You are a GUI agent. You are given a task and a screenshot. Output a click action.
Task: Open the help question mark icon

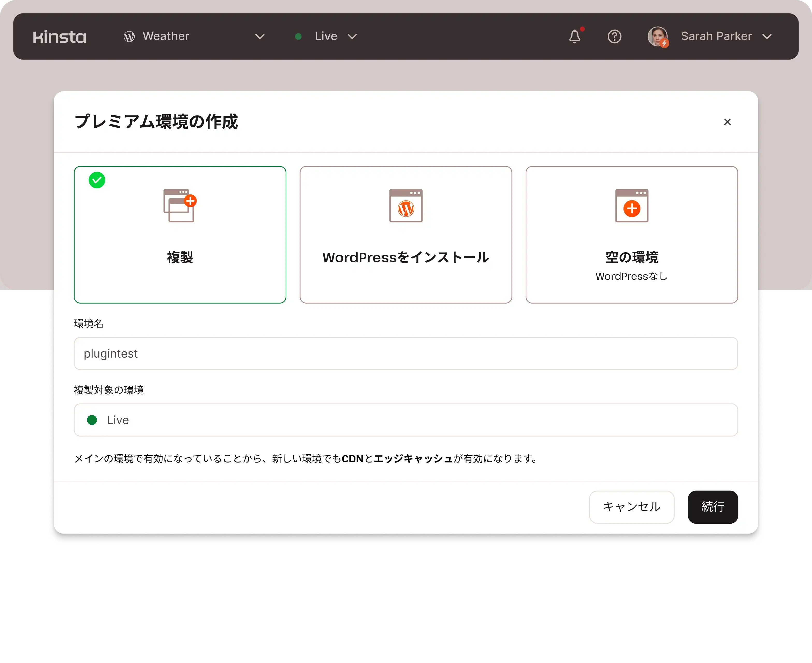(614, 37)
